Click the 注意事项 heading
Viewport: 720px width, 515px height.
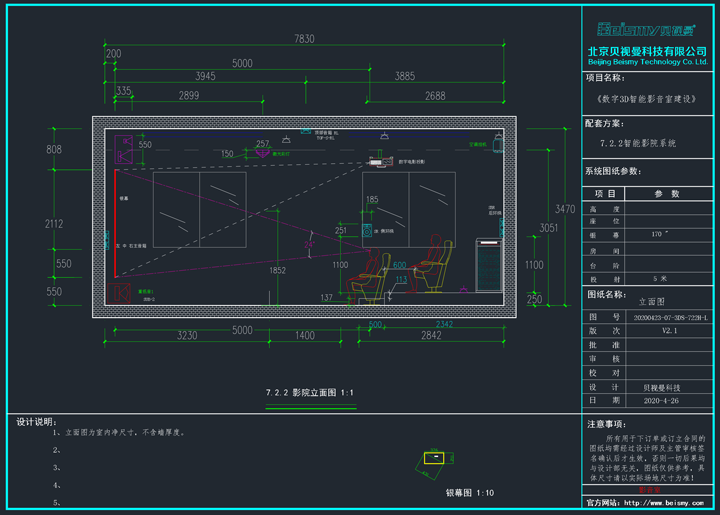click(x=607, y=424)
